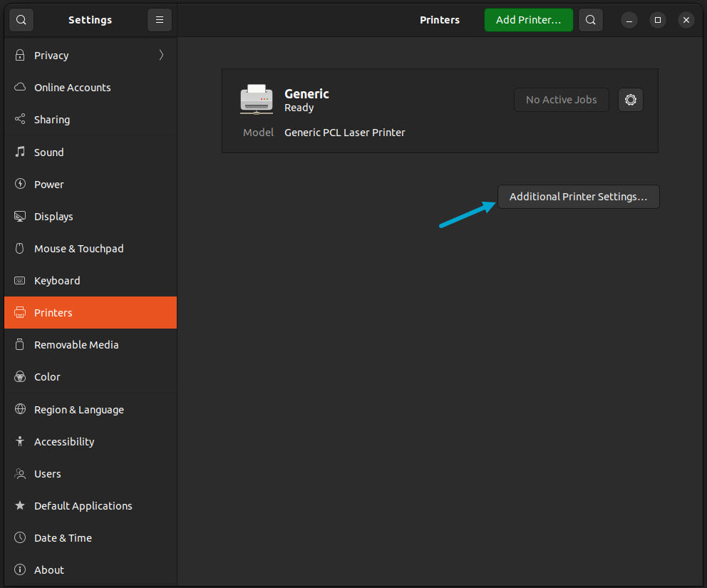Viewport: 707px width, 588px height.
Task: Open Removable Media settings icon
Action: (x=19, y=344)
